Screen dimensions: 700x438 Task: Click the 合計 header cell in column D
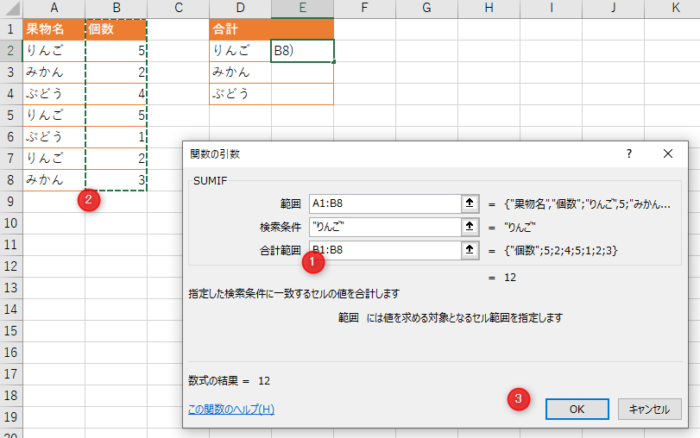coord(240,29)
